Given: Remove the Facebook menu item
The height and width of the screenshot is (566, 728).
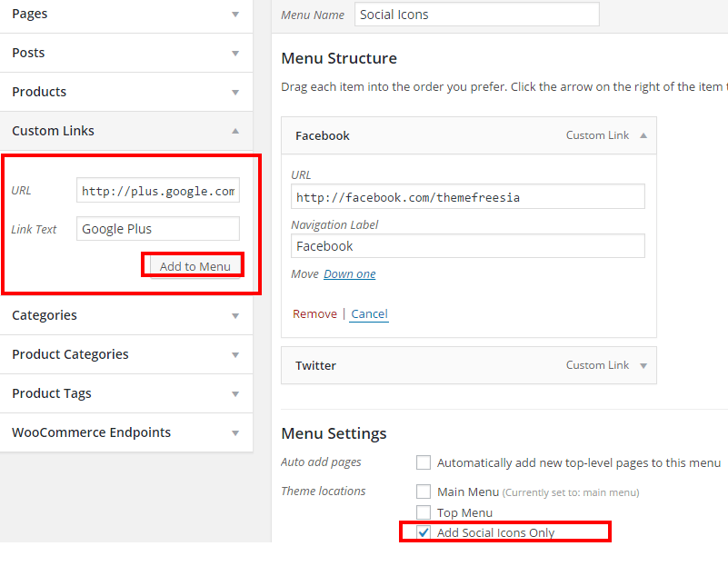Looking at the screenshot, I should 314,314.
